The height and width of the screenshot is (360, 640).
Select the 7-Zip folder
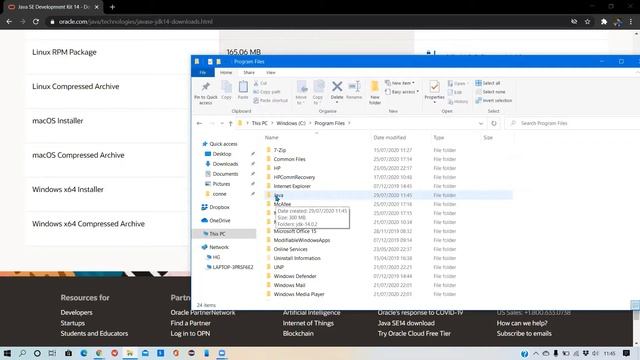click(280, 150)
